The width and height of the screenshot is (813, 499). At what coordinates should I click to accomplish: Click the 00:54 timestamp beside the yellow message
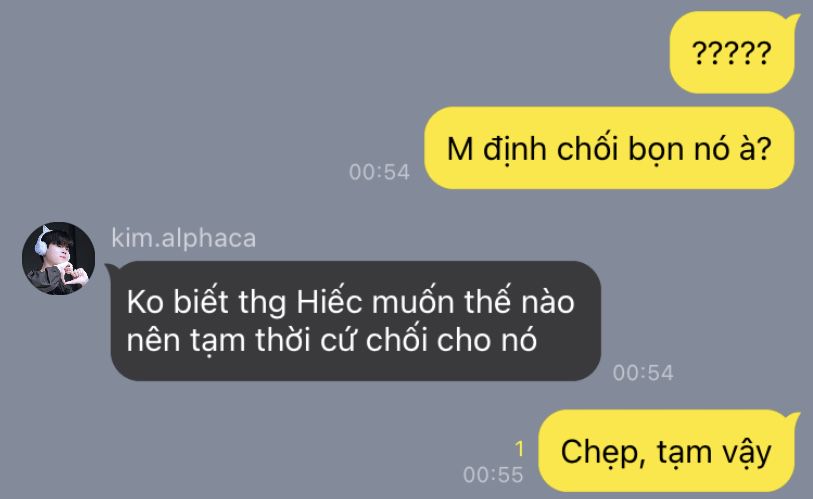[x=380, y=172]
